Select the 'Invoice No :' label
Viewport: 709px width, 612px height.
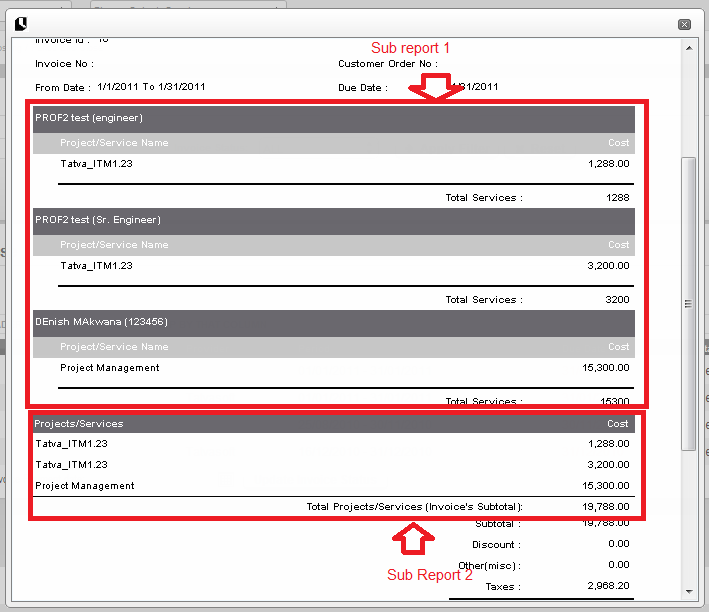coord(65,64)
